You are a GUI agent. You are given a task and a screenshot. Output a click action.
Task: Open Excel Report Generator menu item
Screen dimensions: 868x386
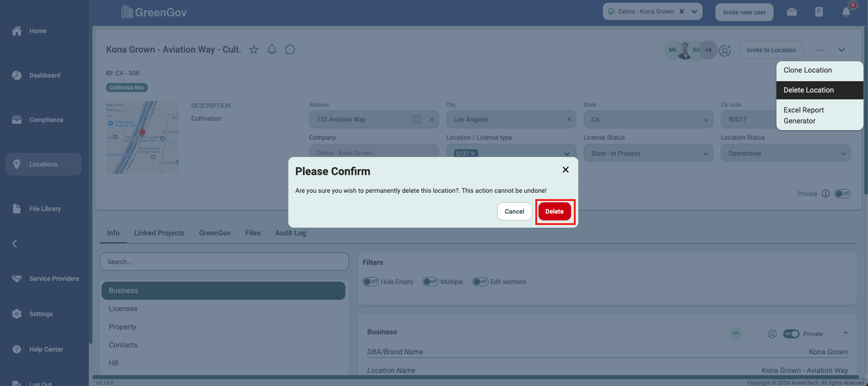pyautogui.click(x=820, y=115)
